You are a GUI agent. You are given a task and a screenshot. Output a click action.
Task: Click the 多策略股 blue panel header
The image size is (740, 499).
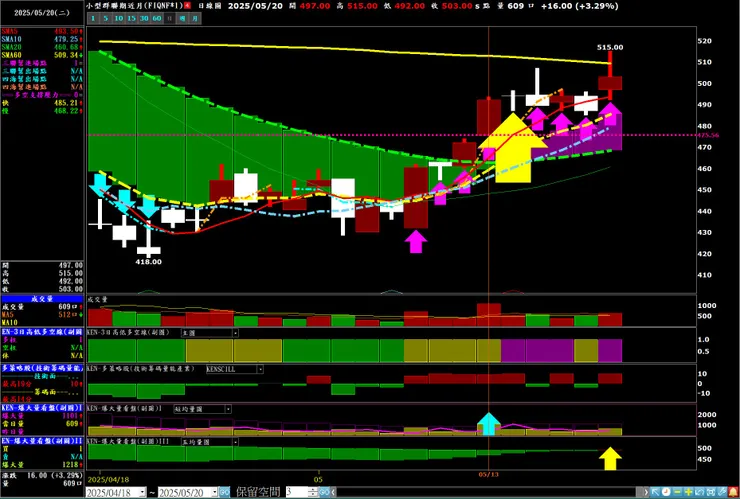click(42, 368)
